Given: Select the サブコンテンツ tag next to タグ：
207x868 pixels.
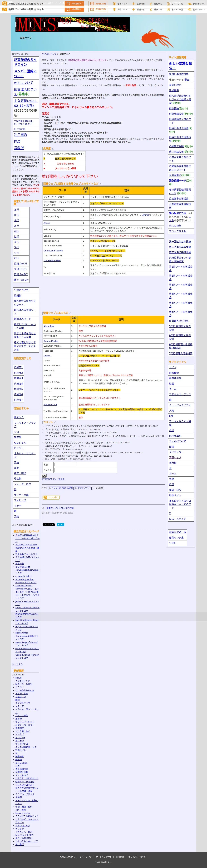Looking at the screenshot, I should tap(83, 488).
